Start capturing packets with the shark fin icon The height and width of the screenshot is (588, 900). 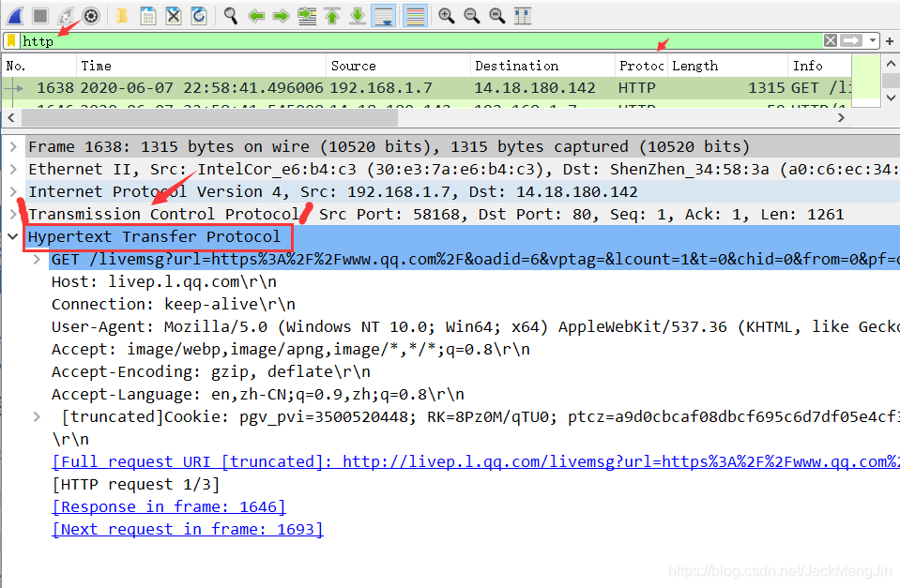click(16, 16)
